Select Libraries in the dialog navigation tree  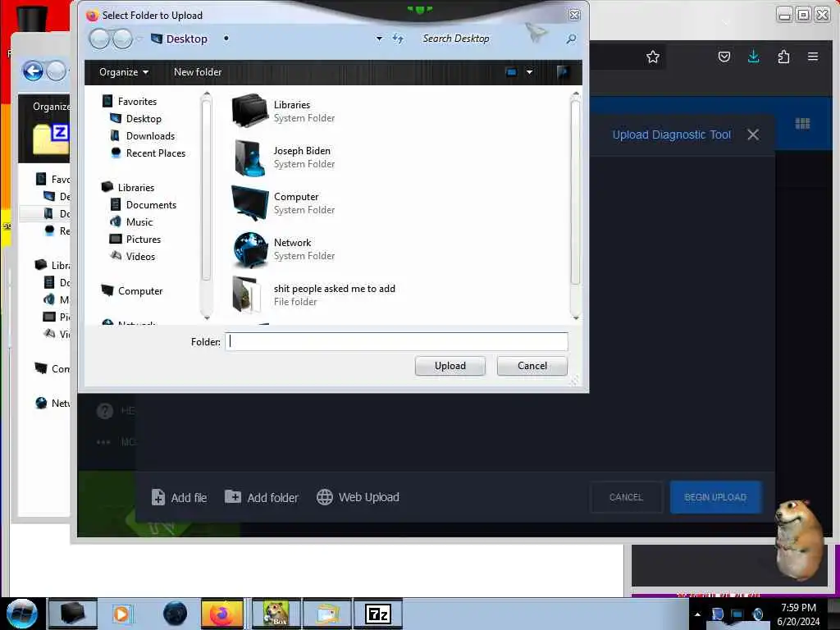pyautogui.click(x=136, y=188)
